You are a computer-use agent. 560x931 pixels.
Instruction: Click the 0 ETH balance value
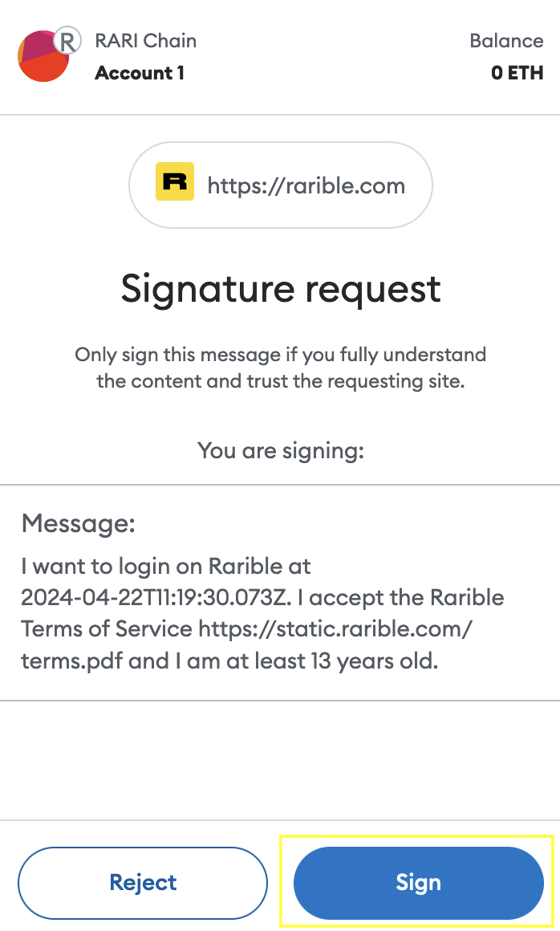[517, 72]
